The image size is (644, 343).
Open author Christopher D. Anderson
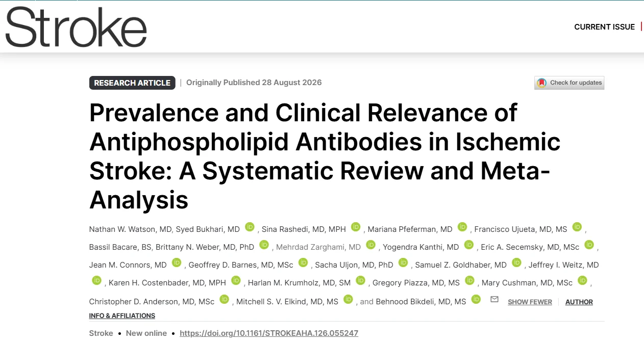tap(152, 302)
